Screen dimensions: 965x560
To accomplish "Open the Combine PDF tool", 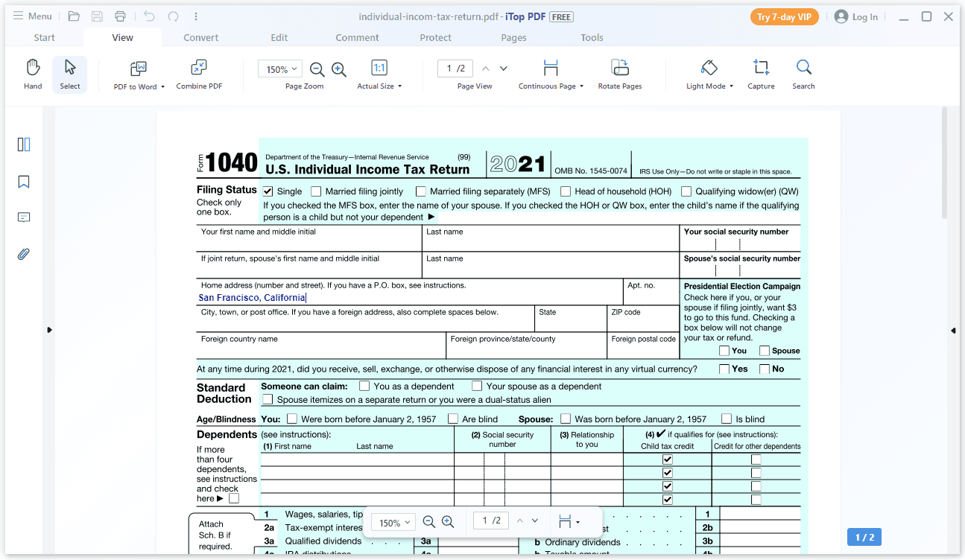I will (x=198, y=74).
